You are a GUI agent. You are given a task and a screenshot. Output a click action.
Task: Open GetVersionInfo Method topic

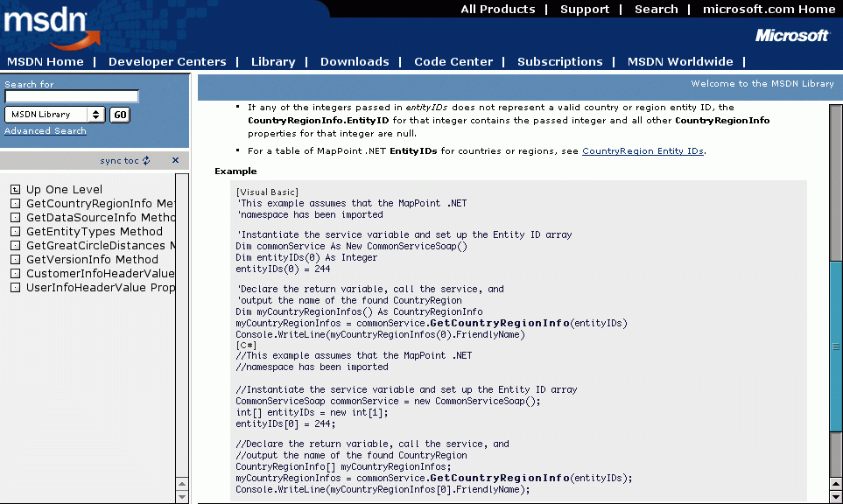93,259
